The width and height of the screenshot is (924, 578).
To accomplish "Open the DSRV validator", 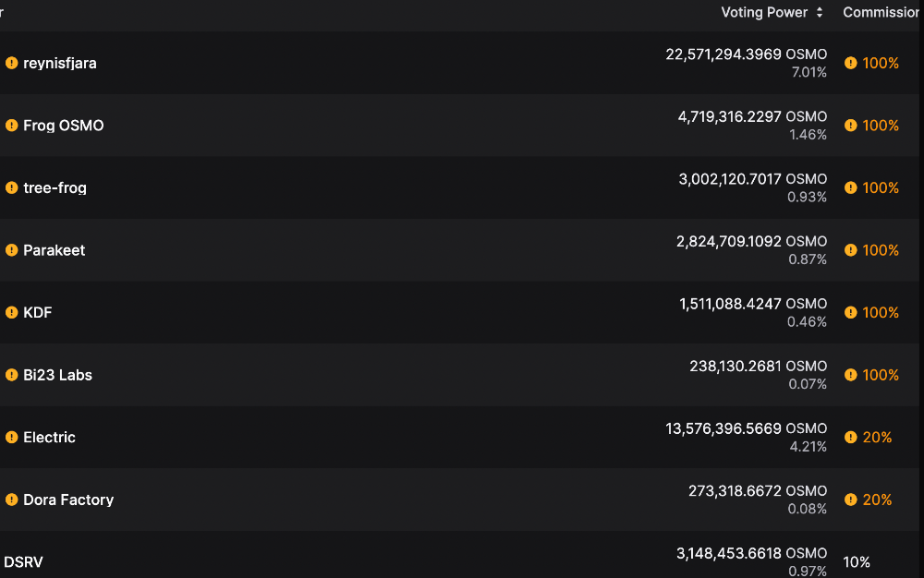I will coord(24,562).
